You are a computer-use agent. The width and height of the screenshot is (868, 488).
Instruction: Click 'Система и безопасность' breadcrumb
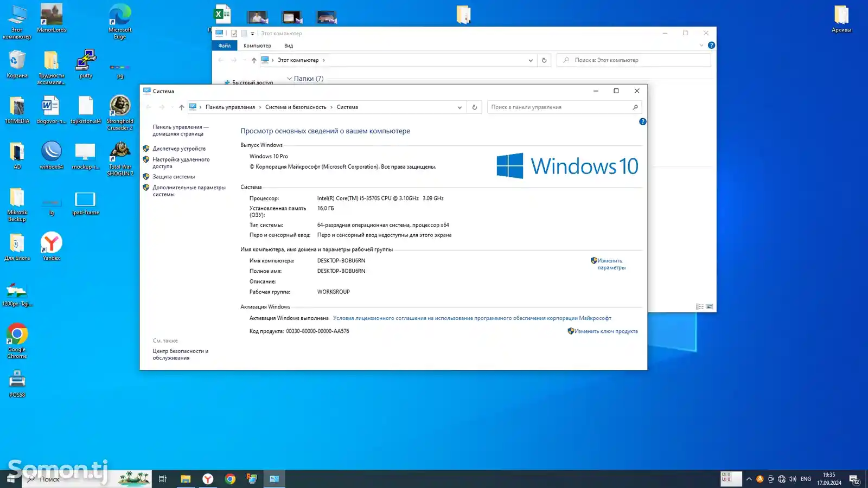click(x=296, y=107)
